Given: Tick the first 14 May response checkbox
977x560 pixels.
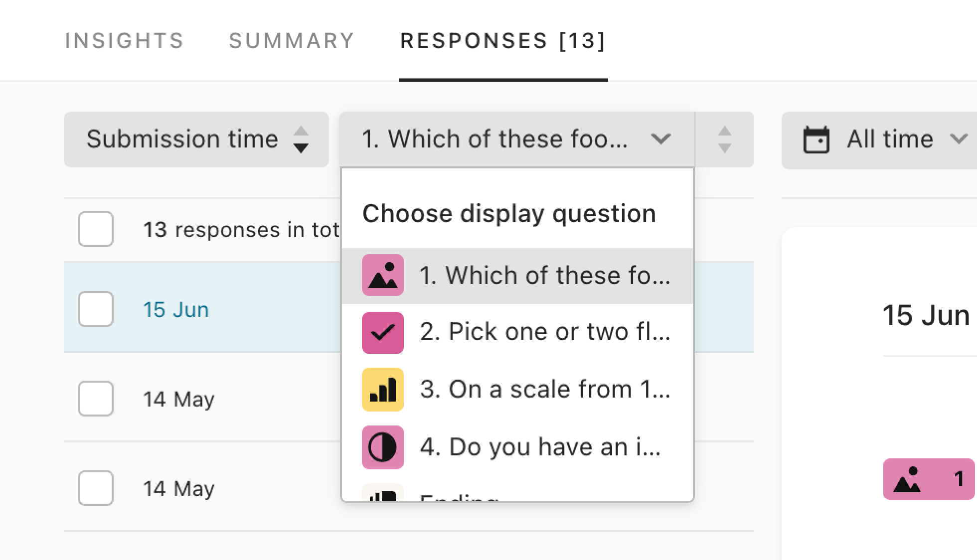Looking at the screenshot, I should click(x=96, y=399).
